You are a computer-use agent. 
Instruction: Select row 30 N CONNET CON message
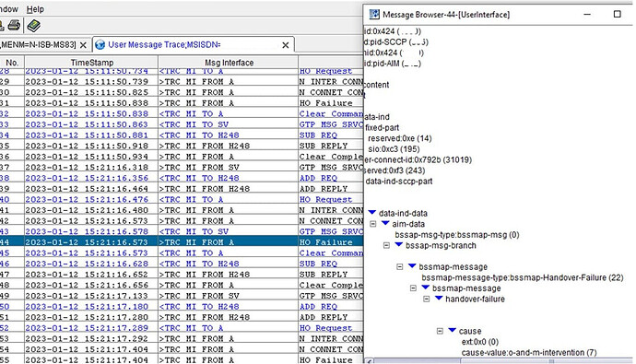(182, 92)
